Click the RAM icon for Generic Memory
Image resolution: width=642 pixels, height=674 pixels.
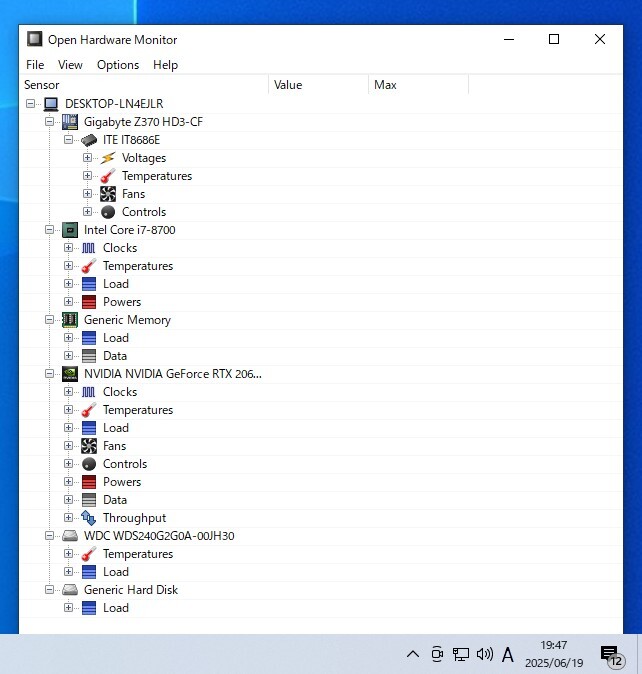pyautogui.click(x=70, y=320)
